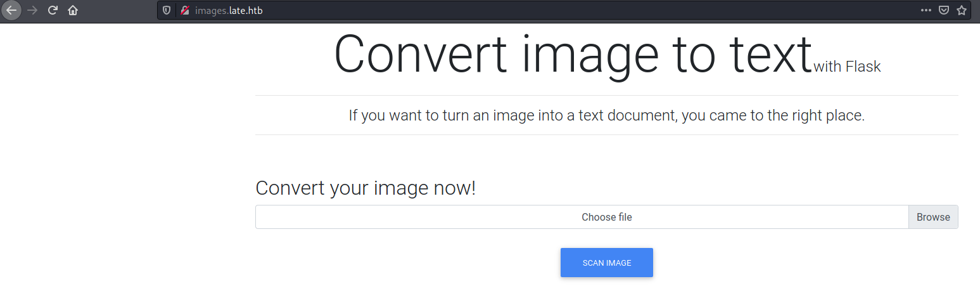Save page to Pocket
The image size is (980, 293).
click(944, 10)
